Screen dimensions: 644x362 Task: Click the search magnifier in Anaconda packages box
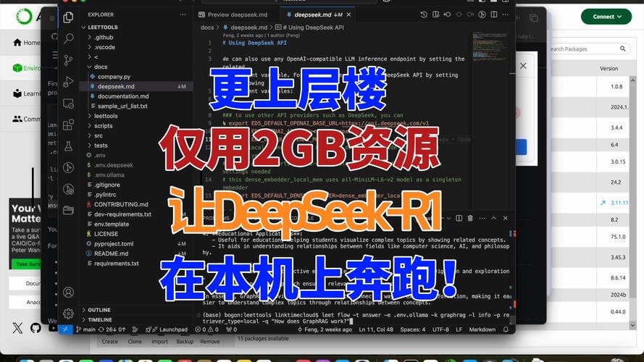coord(623,49)
